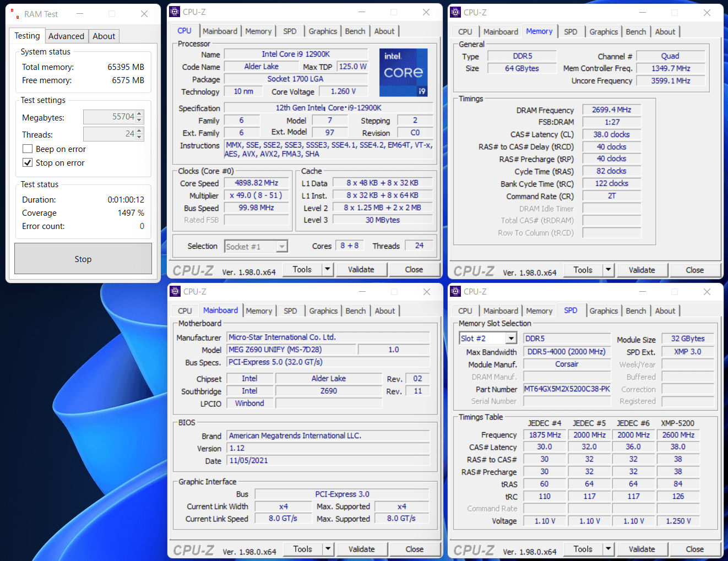Open Tools dropdown arrow in CPU tab window

pos(328,269)
